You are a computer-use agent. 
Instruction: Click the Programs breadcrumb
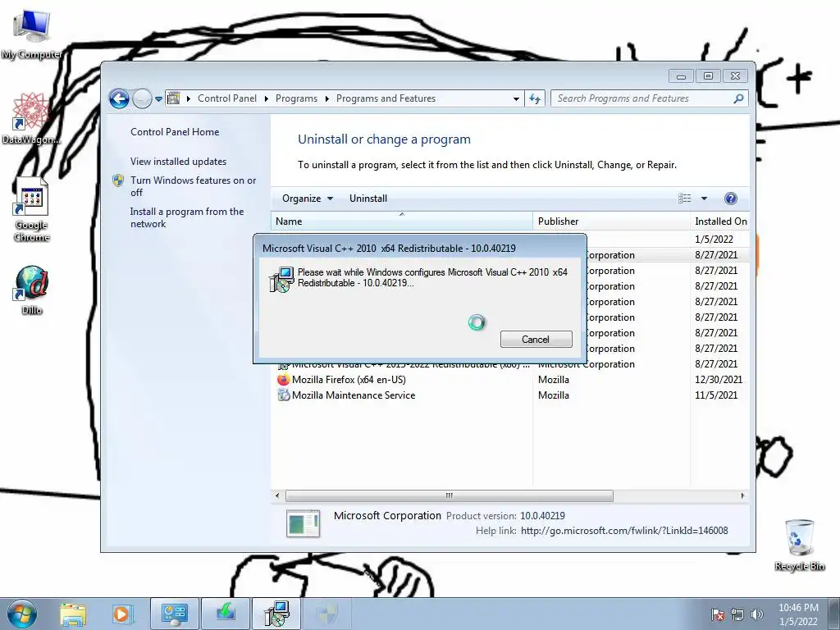click(296, 98)
